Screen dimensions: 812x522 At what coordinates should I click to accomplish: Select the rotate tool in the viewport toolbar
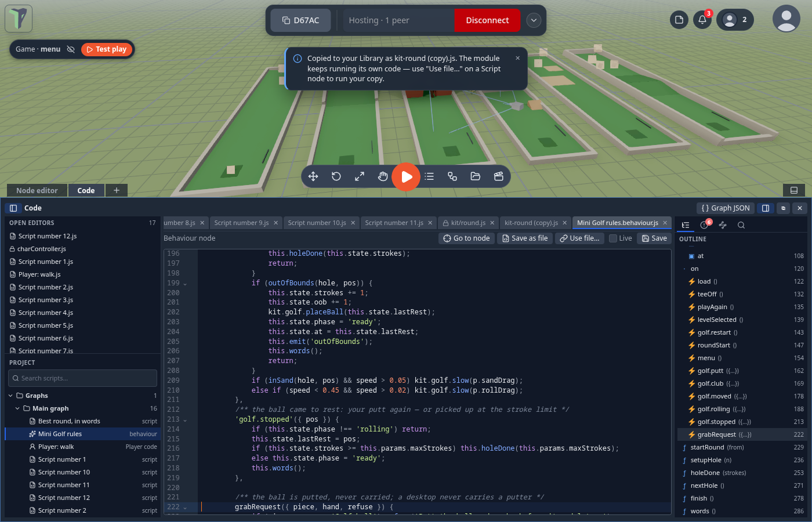[336, 176]
